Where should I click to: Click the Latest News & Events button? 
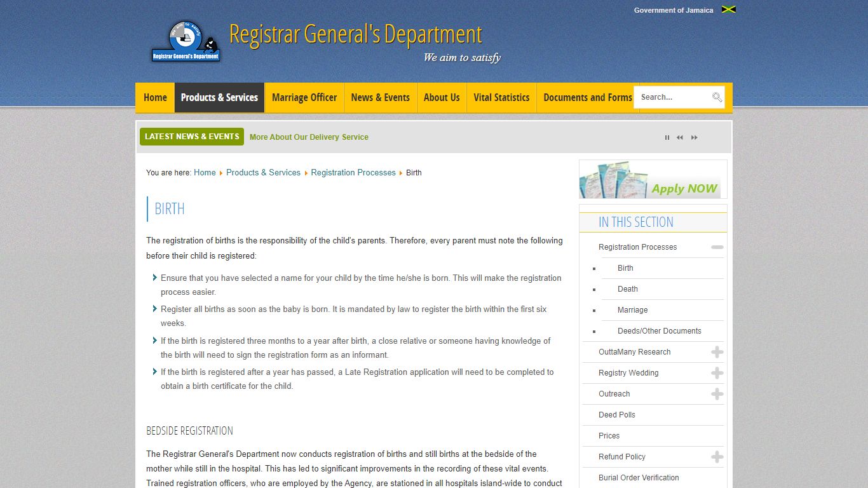tap(192, 137)
